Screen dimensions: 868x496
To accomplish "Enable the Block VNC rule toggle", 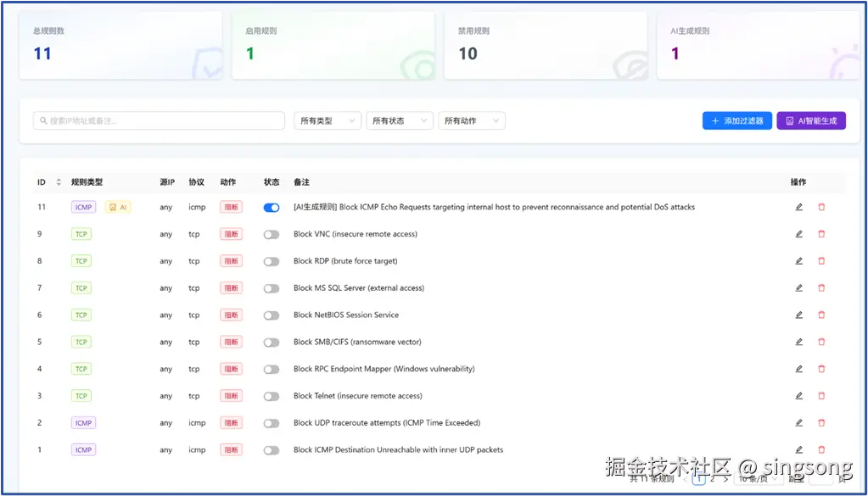I will click(x=272, y=235).
